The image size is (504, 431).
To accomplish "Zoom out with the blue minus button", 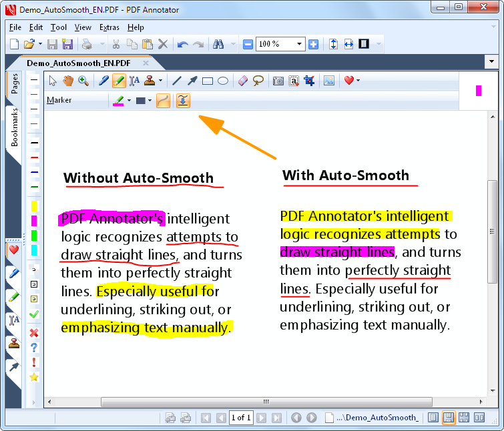I will click(x=248, y=44).
